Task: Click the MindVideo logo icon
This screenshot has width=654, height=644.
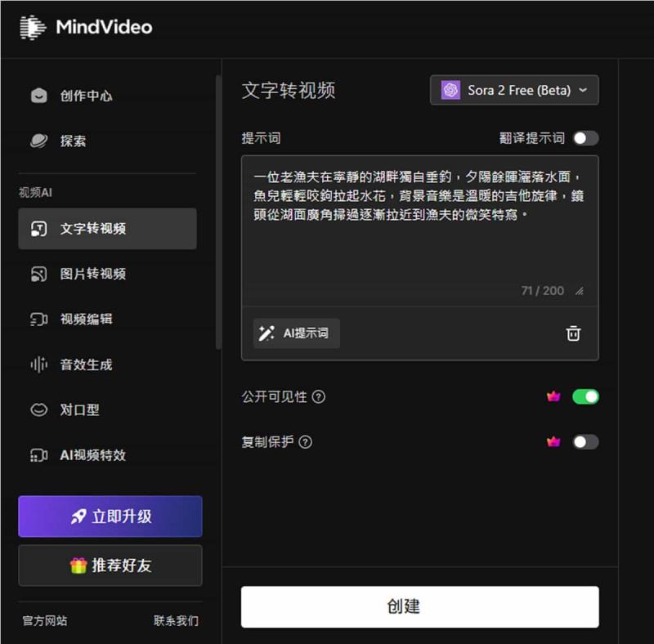Action: pos(32,27)
